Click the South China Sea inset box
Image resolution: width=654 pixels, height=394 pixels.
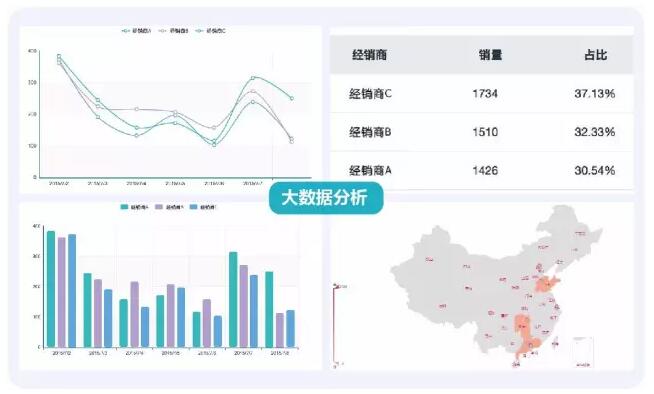point(582,351)
